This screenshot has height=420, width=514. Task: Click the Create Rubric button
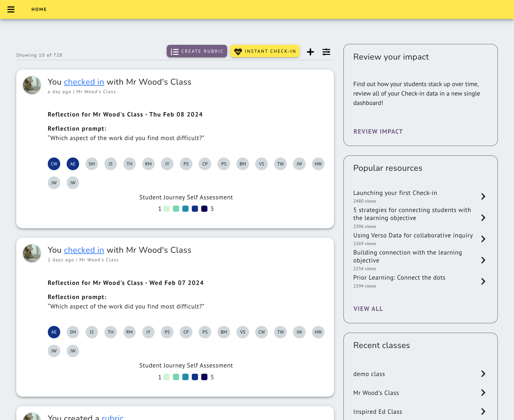(197, 51)
